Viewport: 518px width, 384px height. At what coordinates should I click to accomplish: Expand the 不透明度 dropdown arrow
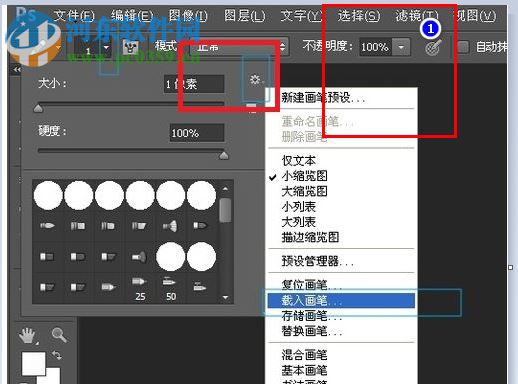click(x=401, y=47)
